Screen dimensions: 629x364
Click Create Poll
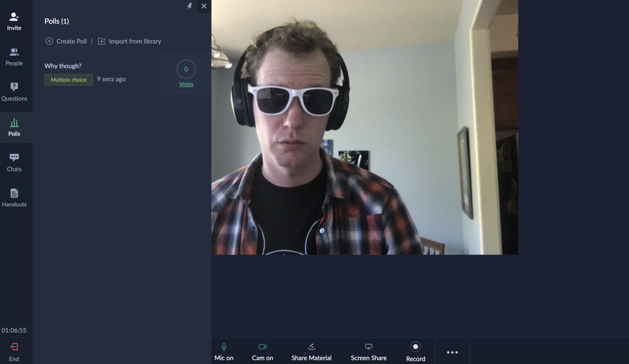[66, 41]
